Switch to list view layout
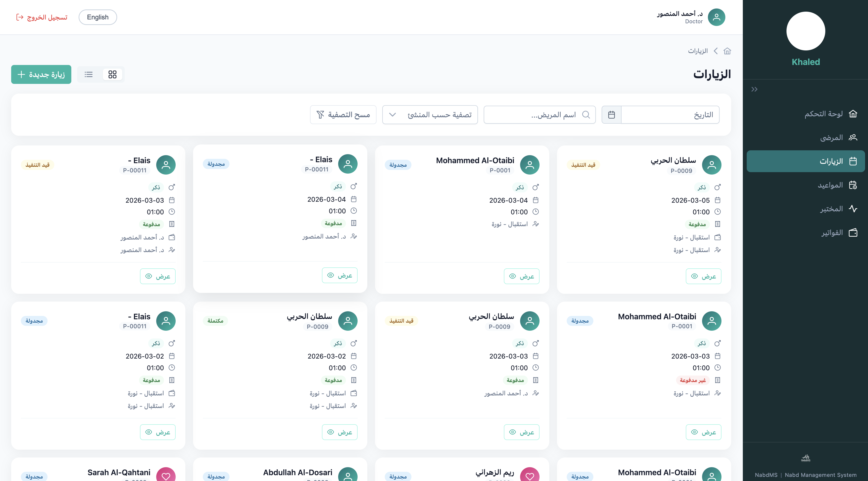The width and height of the screenshot is (868, 481). coord(89,74)
